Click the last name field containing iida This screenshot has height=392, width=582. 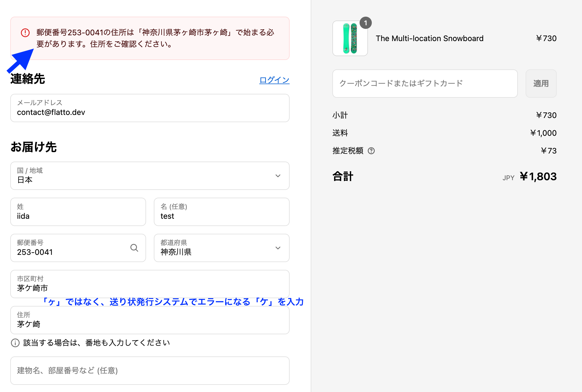coord(78,212)
